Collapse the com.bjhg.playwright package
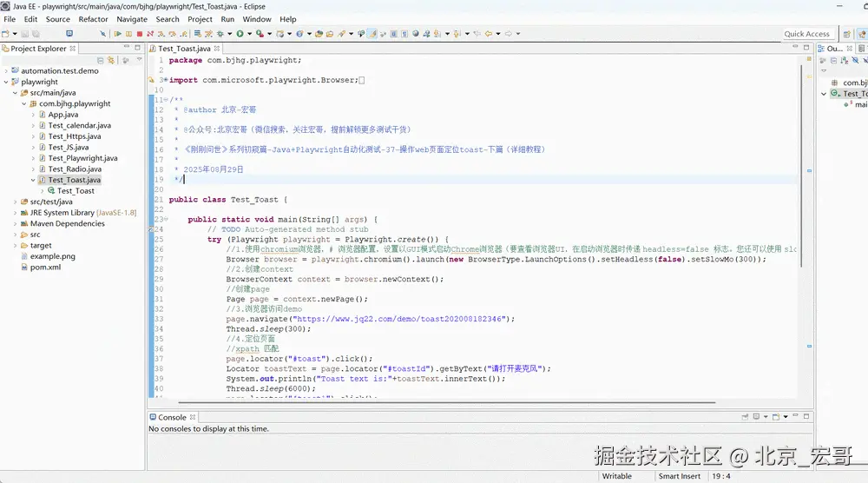 point(23,103)
